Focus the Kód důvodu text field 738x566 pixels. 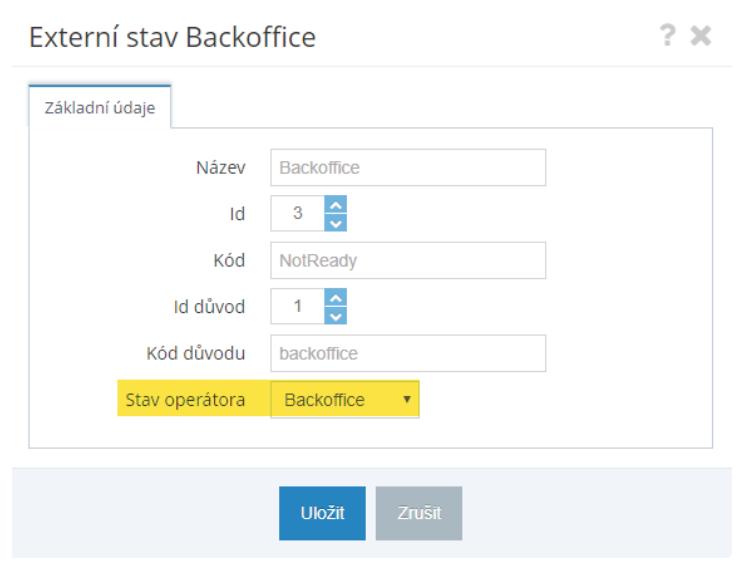pos(408,353)
